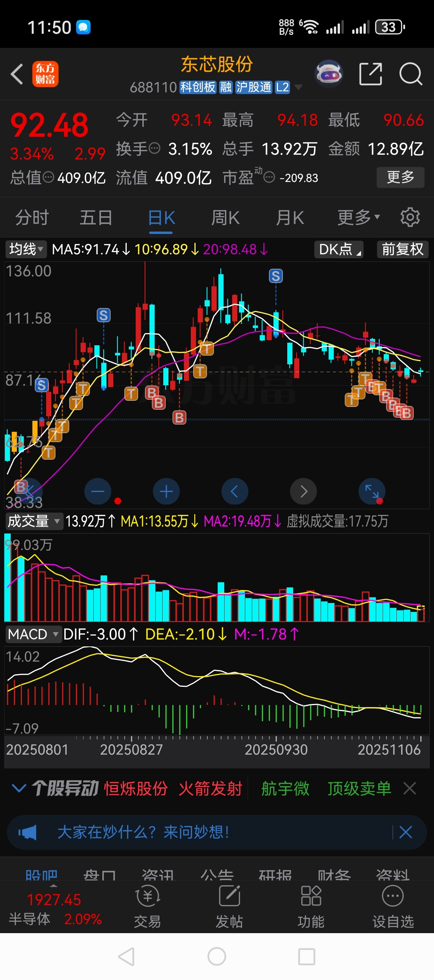The image size is (434, 980).
Task: Tap the 换手 info icon
Action: pyautogui.click(x=154, y=148)
